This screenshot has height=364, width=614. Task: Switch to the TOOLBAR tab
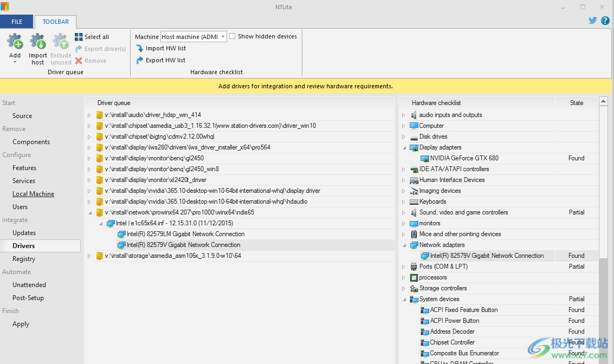pyautogui.click(x=56, y=22)
